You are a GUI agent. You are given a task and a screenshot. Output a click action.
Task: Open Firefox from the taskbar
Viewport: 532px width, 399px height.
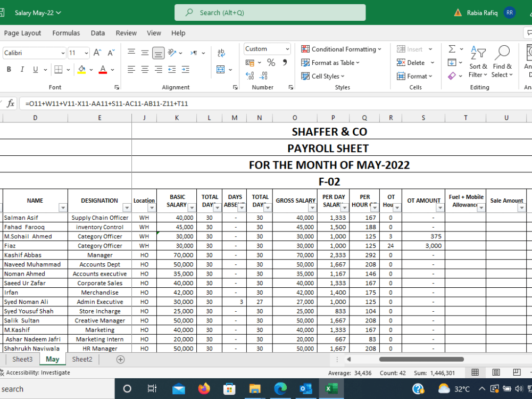click(x=204, y=389)
